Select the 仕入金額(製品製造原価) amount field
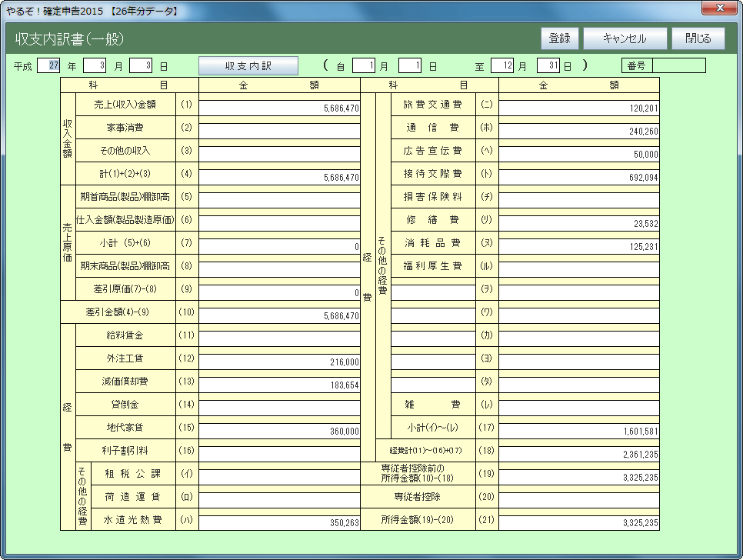Viewport: 743px width, 560px height. (279, 223)
